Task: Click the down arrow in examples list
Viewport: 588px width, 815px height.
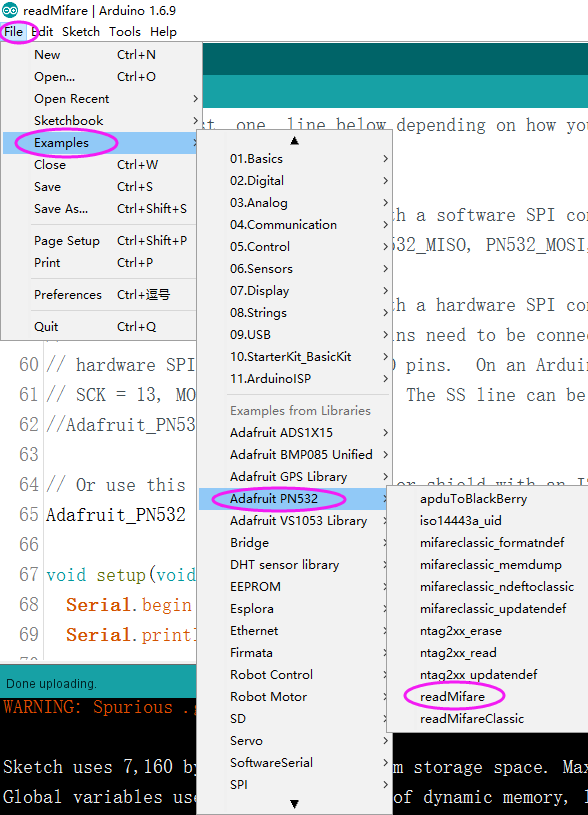Action: coord(294,804)
